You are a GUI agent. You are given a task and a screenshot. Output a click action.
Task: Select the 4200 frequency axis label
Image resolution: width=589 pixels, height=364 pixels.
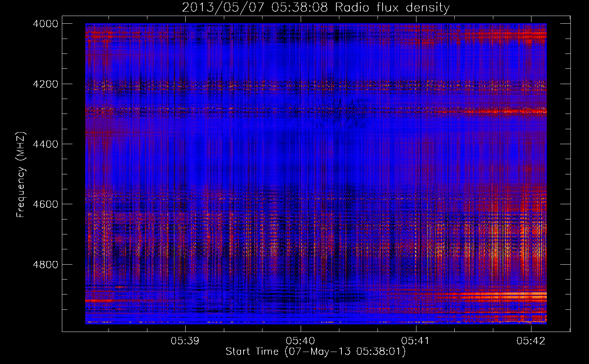coord(46,84)
